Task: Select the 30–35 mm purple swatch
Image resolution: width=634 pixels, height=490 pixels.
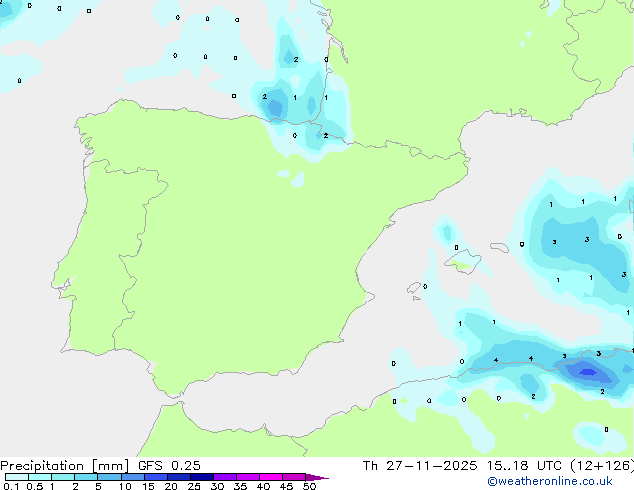Action: (x=224, y=477)
